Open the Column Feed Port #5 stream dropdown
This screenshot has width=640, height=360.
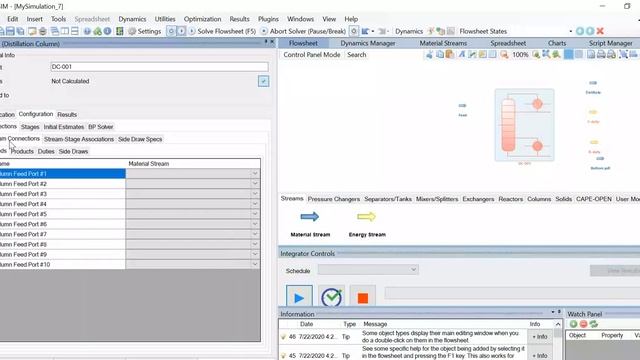[255, 214]
